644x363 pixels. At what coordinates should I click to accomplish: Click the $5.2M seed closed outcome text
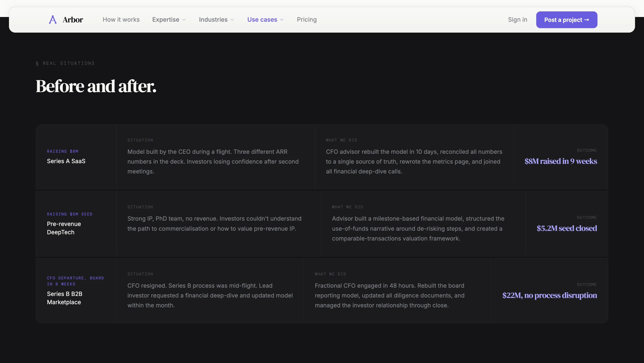coord(567,228)
